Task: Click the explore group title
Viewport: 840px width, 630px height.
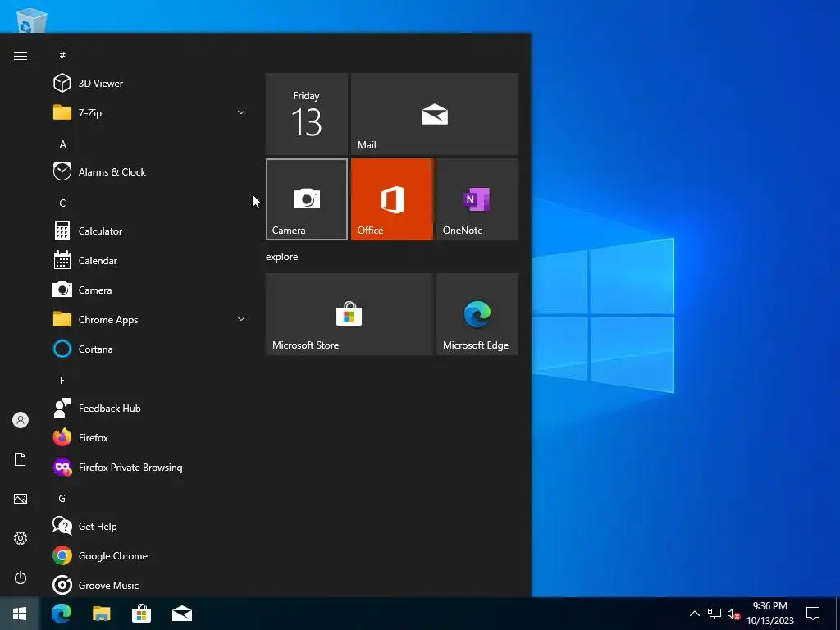Action: click(x=282, y=257)
